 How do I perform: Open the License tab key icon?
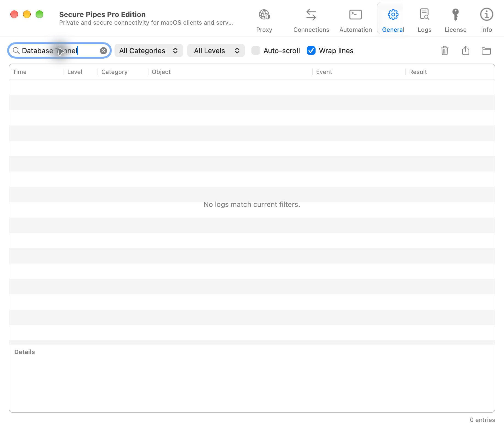tap(456, 15)
